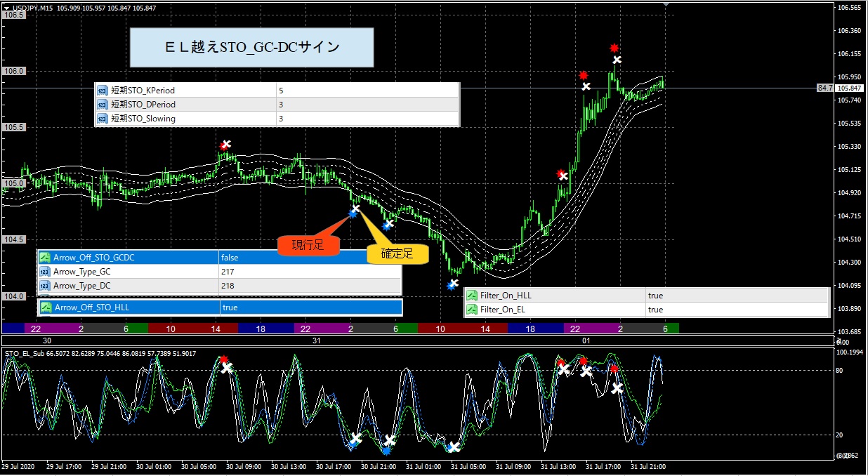Click the 31 Jul 21:00 time label

648,466
